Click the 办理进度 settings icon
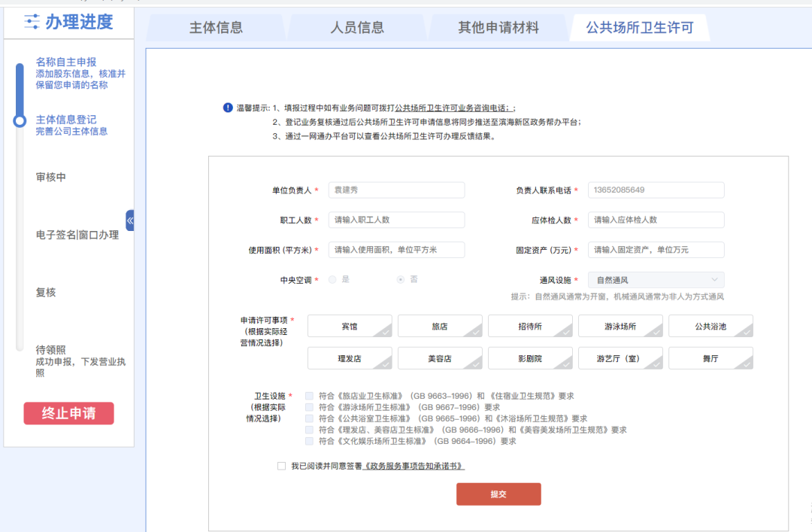Image resolution: width=812 pixels, height=532 pixels. [x=32, y=22]
